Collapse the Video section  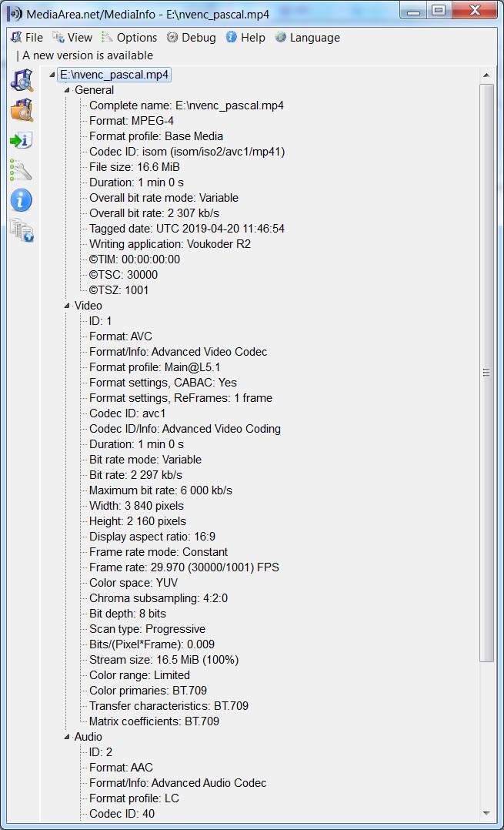pyautogui.click(x=67, y=306)
